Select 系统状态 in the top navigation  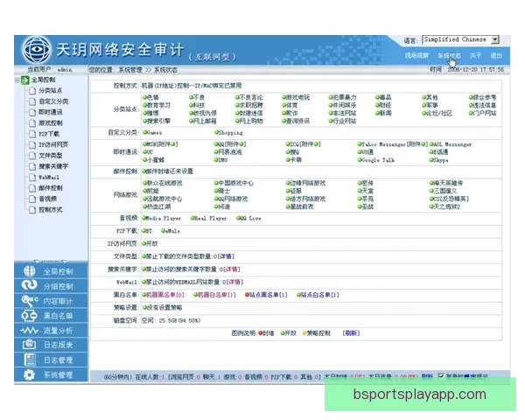click(449, 55)
